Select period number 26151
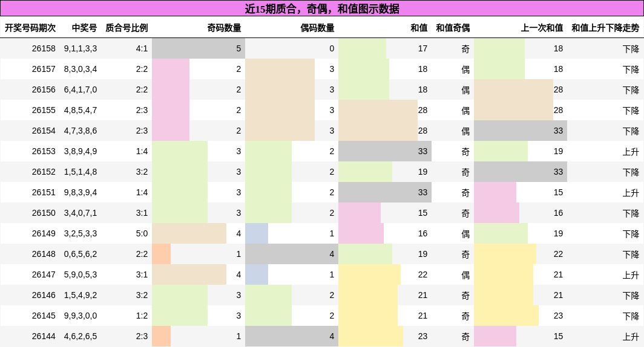 click(x=44, y=192)
